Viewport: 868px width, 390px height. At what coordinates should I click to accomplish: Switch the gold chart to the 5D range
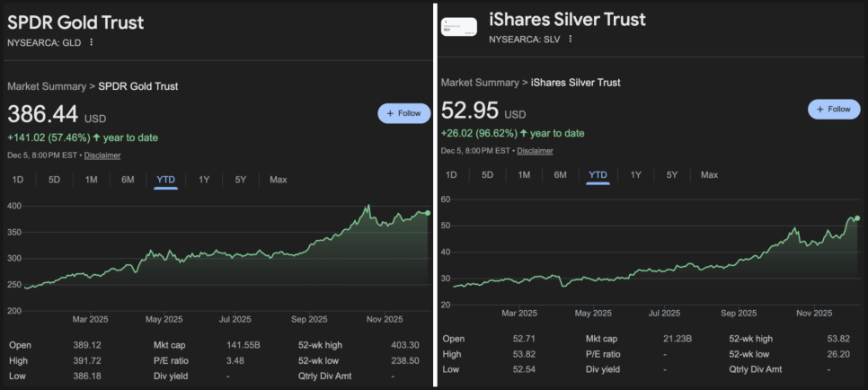click(x=54, y=180)
